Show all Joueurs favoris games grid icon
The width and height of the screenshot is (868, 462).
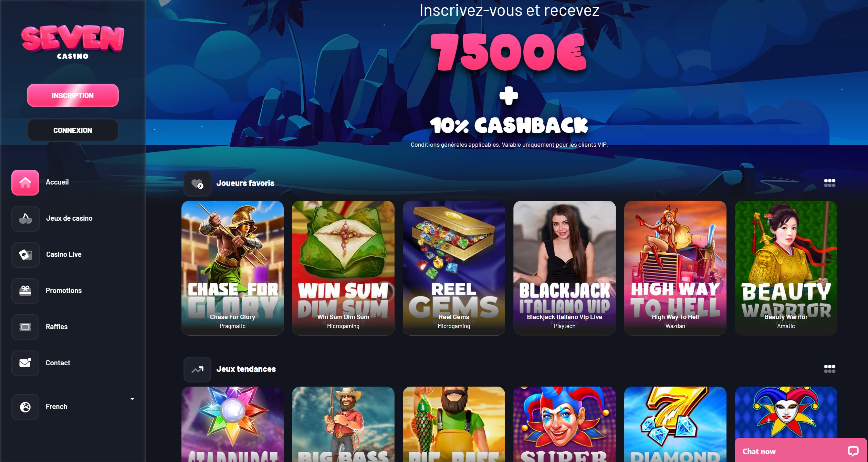coord(829,183)
